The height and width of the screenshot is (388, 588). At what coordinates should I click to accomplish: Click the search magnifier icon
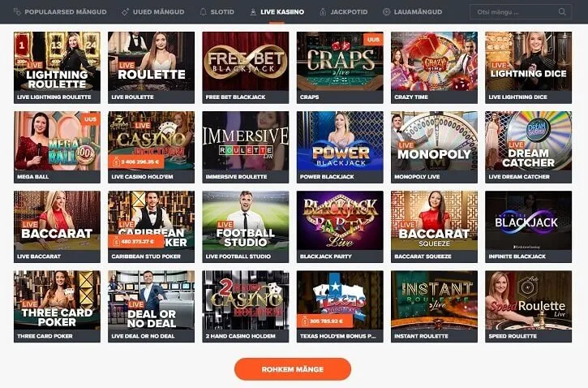562,11
